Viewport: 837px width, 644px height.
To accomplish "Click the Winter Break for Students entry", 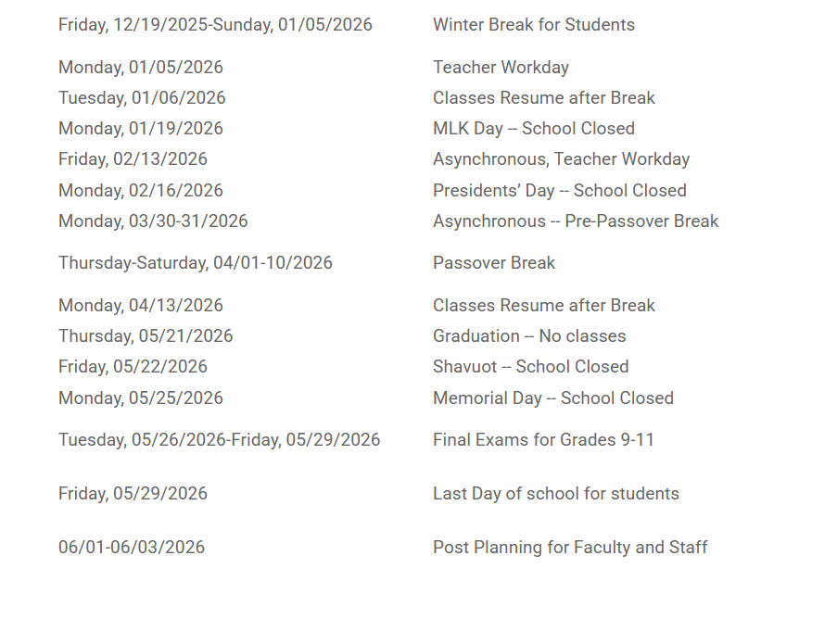I will click(x=533, y=25).
